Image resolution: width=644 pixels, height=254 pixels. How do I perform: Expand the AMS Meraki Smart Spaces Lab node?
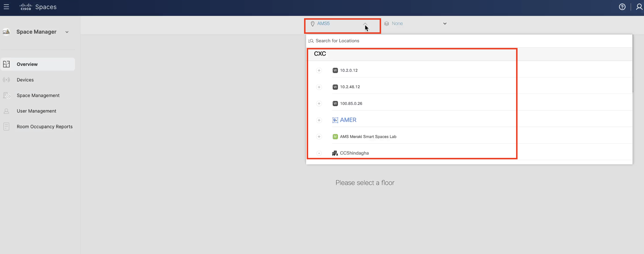pyautogui.click(x=319, y=137)
